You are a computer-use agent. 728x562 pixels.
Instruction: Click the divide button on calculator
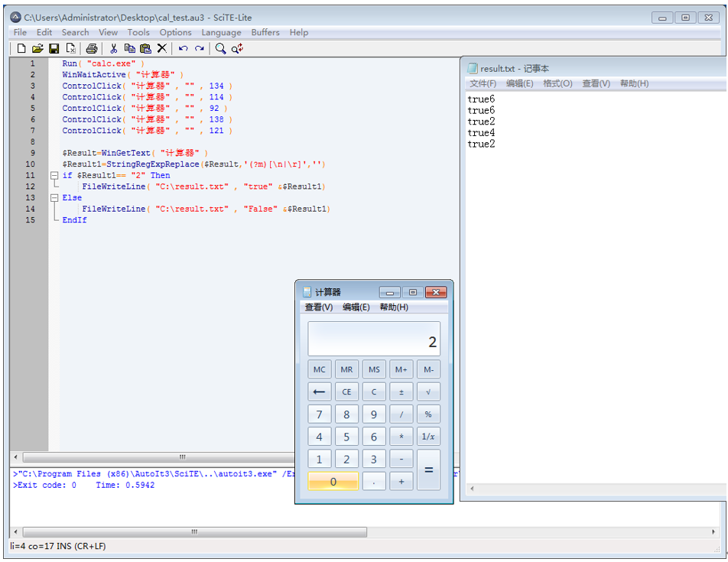(x=401, y=414)
